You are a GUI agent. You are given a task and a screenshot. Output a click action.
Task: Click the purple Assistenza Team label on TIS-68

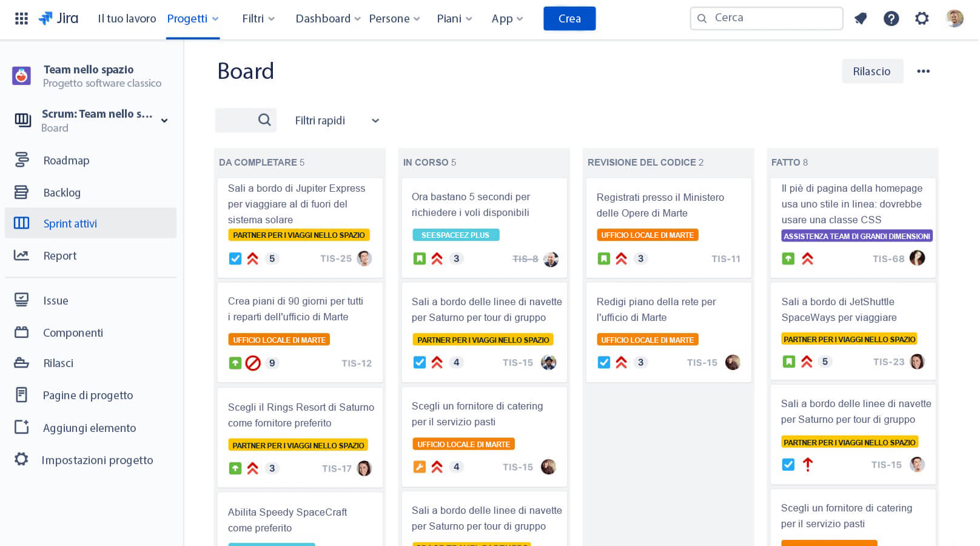click(x=856, y=236)
